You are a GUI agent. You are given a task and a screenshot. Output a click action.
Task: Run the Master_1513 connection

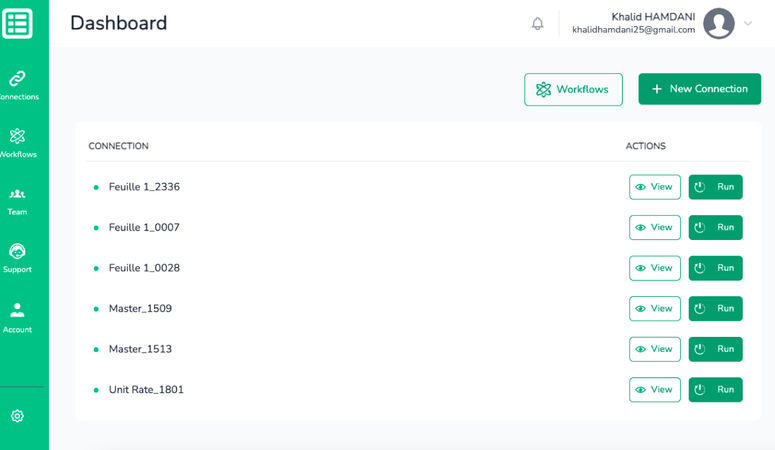tap(715, 349)
